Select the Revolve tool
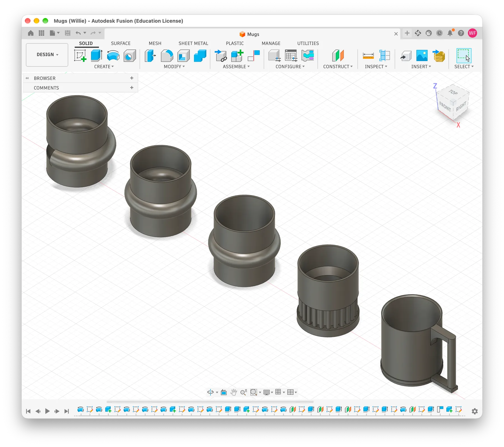504x447 pixels. (113, 55)
